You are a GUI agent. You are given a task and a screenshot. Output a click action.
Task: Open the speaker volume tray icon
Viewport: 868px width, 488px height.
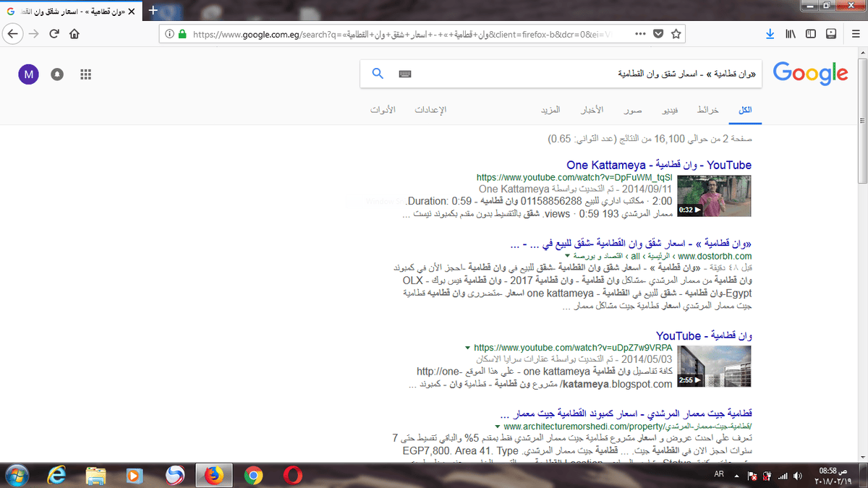click(x=796, y=476)
